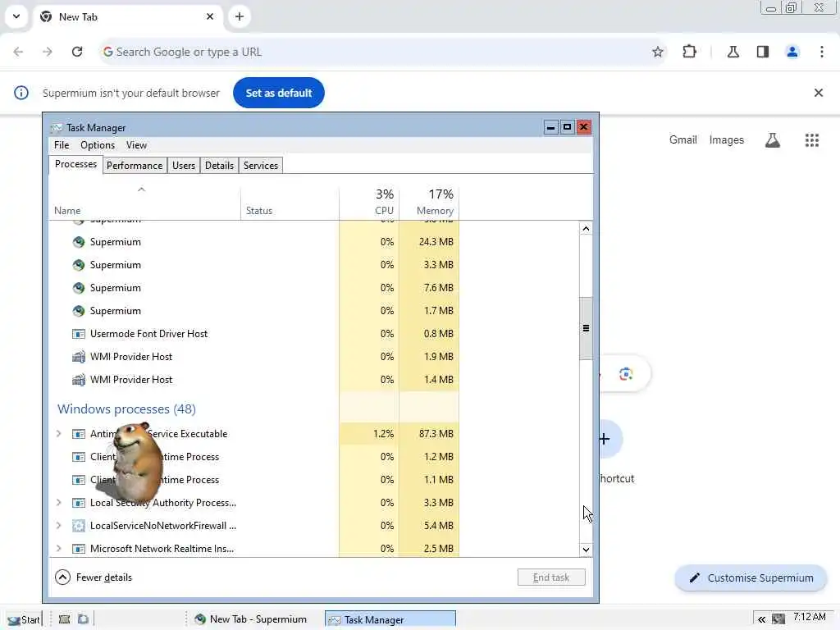Image resolution: width=840 pixels, height=630 pixels.
Task: Click the Supermium icon in the 1.7 MB row
Action: (79, 311)
